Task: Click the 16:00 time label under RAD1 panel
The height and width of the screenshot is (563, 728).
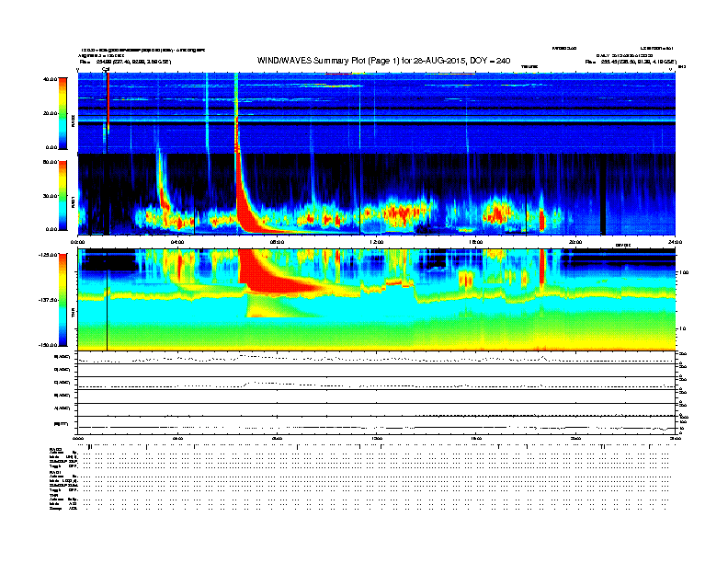Action: coord(476,242)
